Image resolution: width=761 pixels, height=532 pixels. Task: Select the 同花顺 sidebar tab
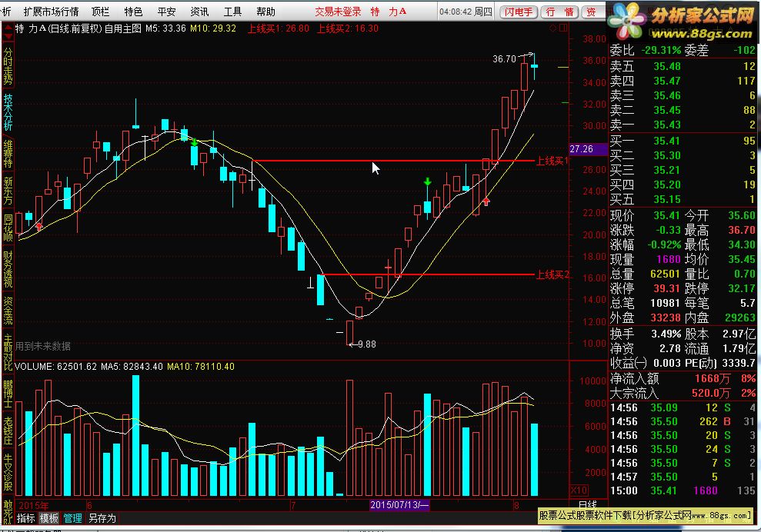tap(8, 228)
